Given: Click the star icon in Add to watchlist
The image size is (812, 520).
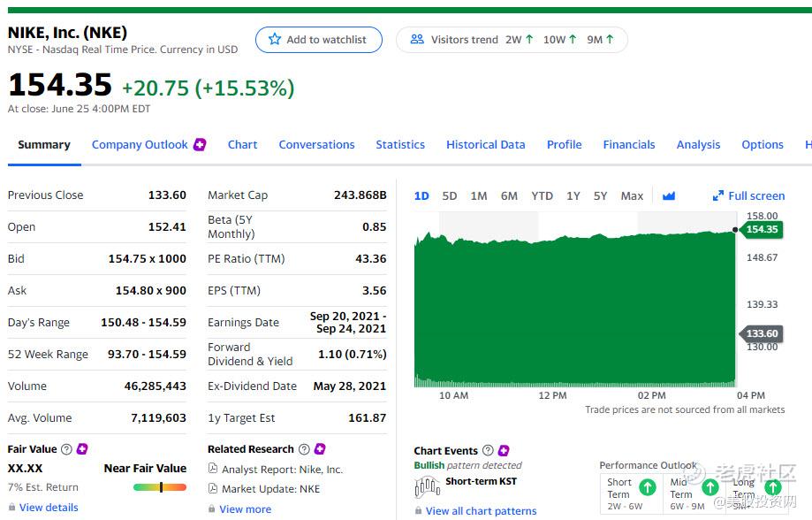Looking at the screenshot, I should [x=275, y=39].
